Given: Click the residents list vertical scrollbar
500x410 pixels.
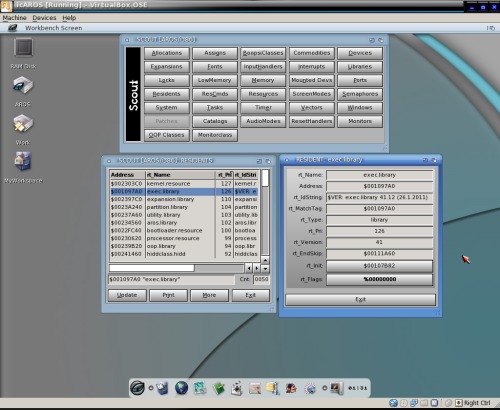Looking at the screenshot, I should 265,212.
